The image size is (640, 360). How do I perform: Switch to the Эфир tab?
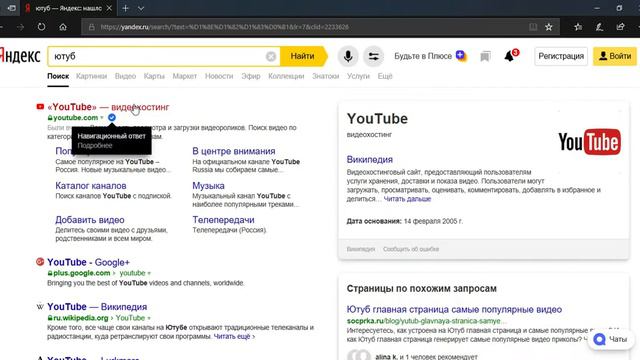(251, 76)
